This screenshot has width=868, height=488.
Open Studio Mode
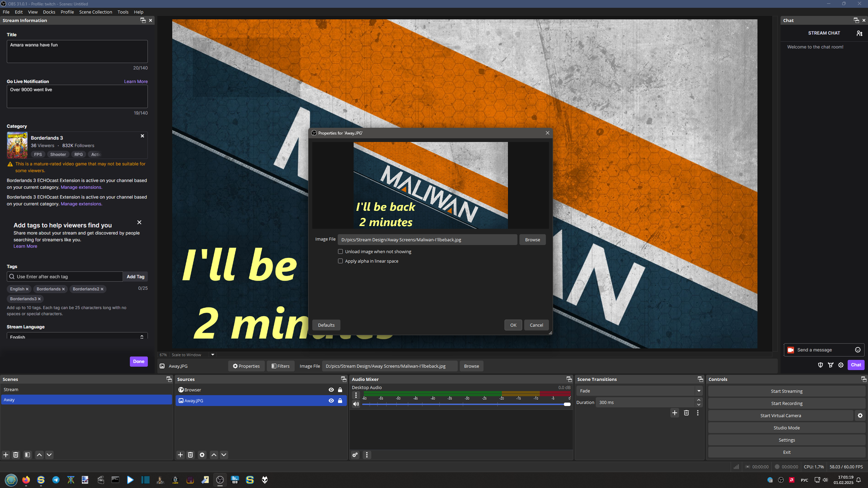[x=787, y=428]
